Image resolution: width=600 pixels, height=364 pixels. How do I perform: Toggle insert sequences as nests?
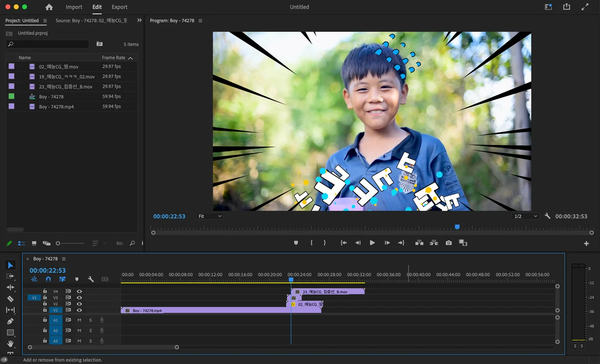click(34, 279)
